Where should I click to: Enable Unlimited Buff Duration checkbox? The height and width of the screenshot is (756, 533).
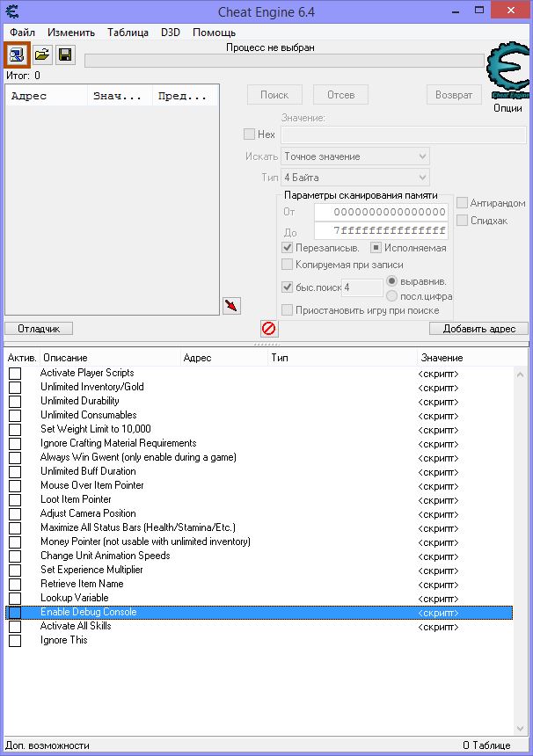(x=15, y=471)
